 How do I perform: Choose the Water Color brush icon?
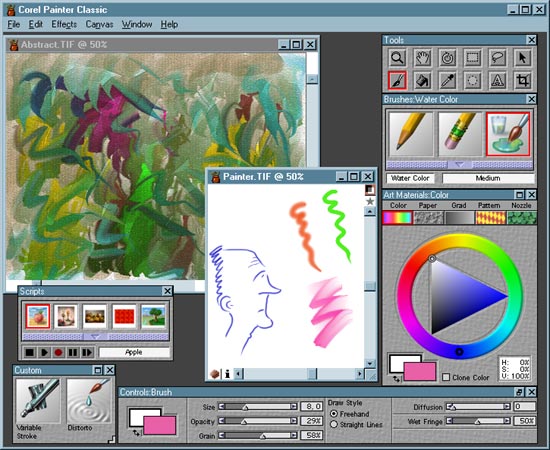click(x=508, y=134)
